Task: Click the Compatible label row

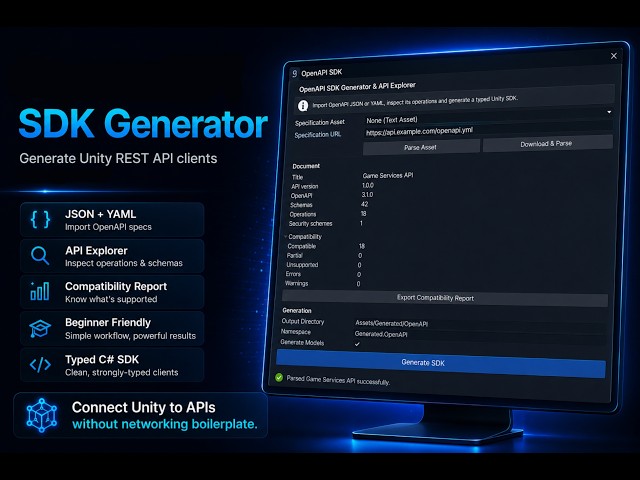Action: [x=302, y=246]
